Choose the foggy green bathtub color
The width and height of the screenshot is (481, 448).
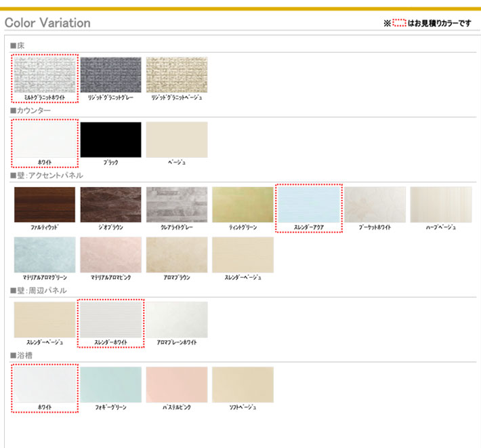[x=110, y=385]
